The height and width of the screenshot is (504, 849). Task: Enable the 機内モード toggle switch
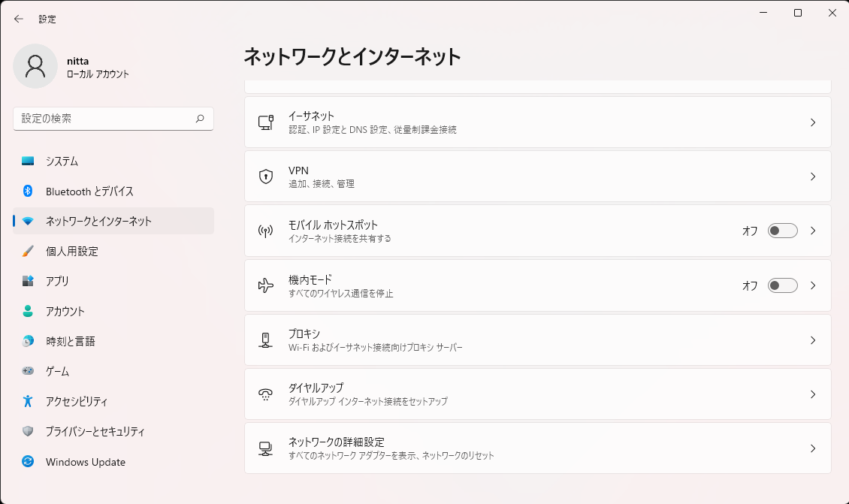point(782,285)
